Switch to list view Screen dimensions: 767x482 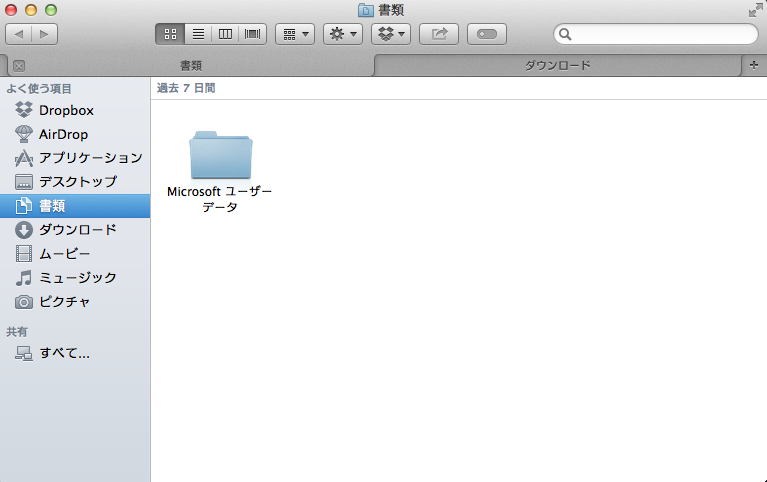pyautogui.click(x=198, y=34)
